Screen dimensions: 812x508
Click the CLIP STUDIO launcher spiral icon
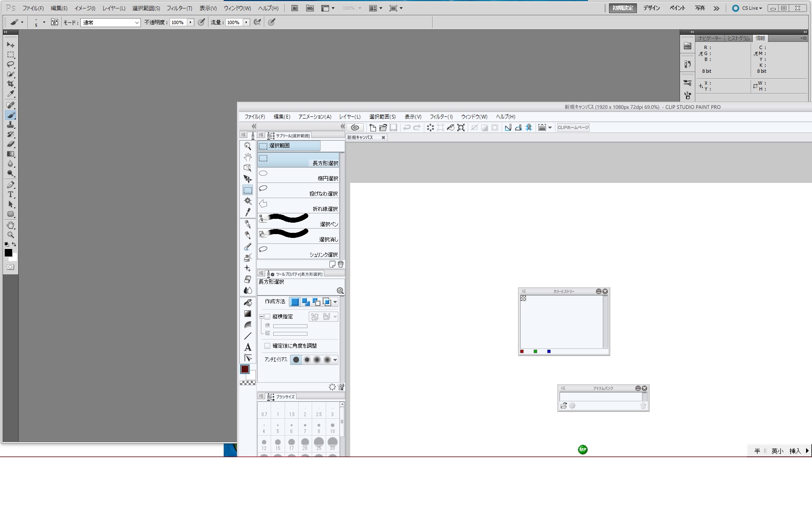tap(355, 127)
